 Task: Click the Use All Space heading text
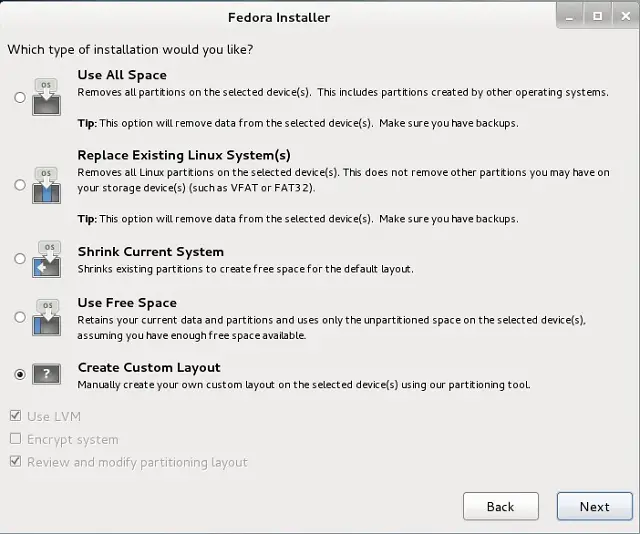pyautogui.click(x=122, y=75)
